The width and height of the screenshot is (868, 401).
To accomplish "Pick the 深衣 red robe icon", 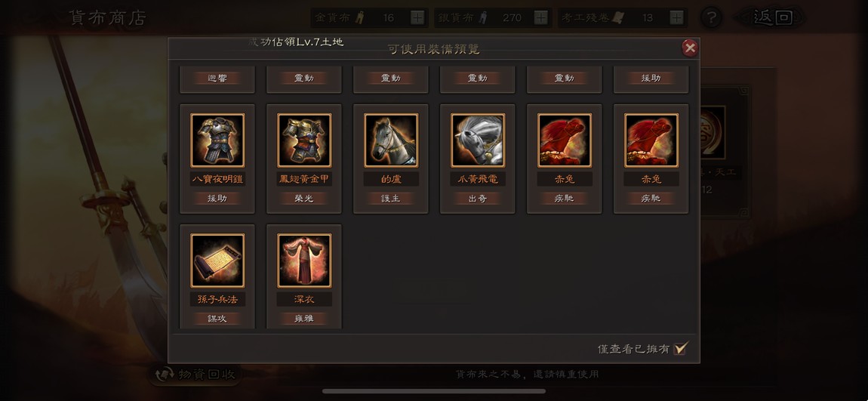I will tap(304, 261).
